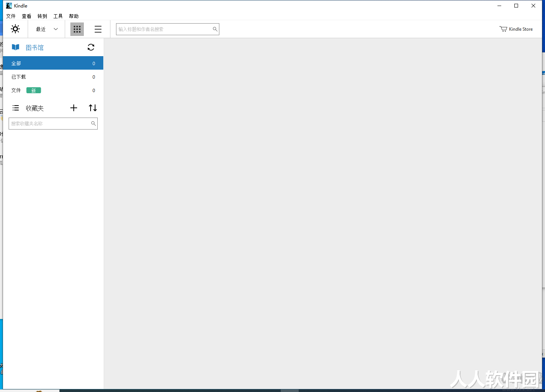Screen dimensions: 545x392
Task: Click the 收藏夹 list icon
Action: [16, 108]
